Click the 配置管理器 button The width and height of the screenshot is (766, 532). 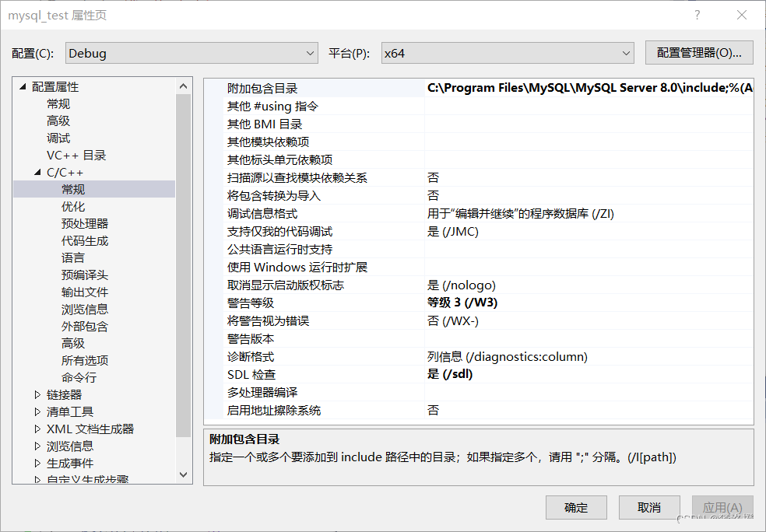pyautogui.click(x=698, y=53)
